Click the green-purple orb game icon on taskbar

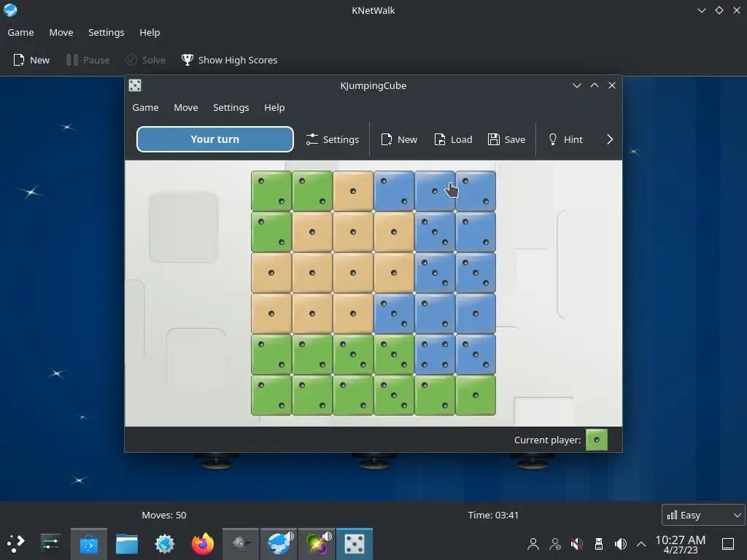click(x=317, y=544)
